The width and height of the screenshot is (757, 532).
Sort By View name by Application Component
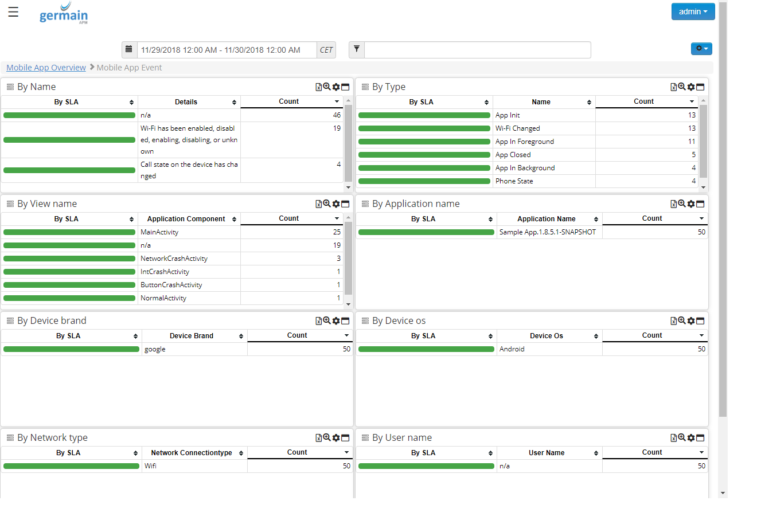click(x=186, y=219)
